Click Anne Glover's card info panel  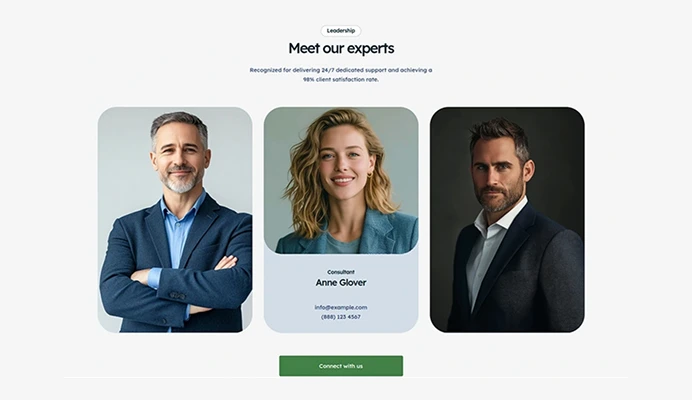[x=341, y=293]
